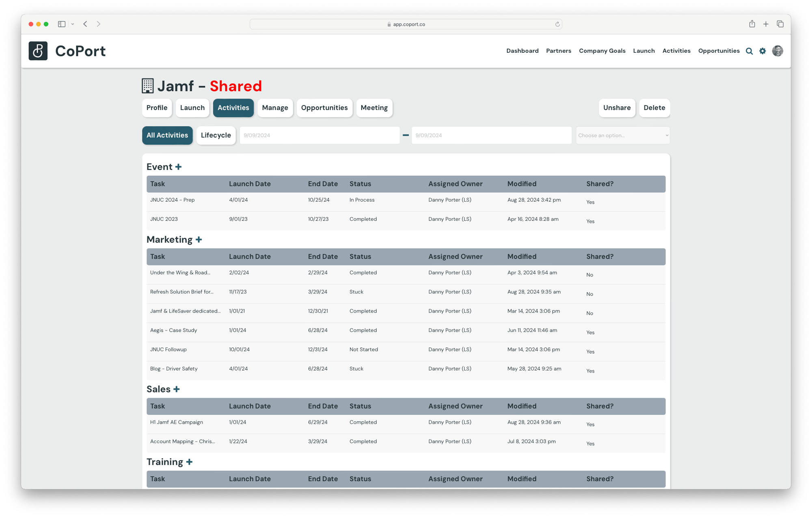Image resolution: width=812 pixels, height=517 pixels.
Task: Click the Delete button
Action: (x=654, y=108)
